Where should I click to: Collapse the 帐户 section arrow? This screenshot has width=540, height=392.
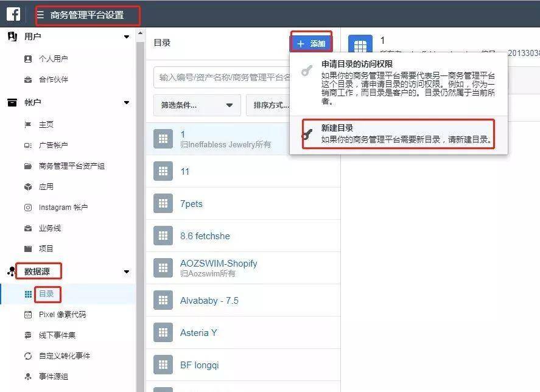pos(127,102)
